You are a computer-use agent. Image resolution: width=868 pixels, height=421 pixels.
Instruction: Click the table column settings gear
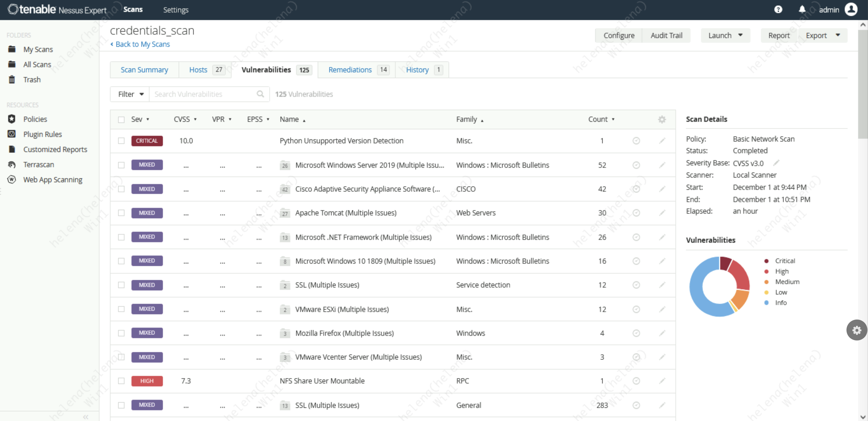click(662, 119)
